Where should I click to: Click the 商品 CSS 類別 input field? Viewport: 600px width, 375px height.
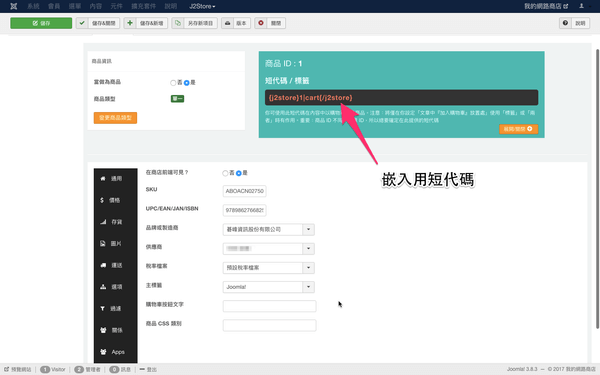[269, 325]
